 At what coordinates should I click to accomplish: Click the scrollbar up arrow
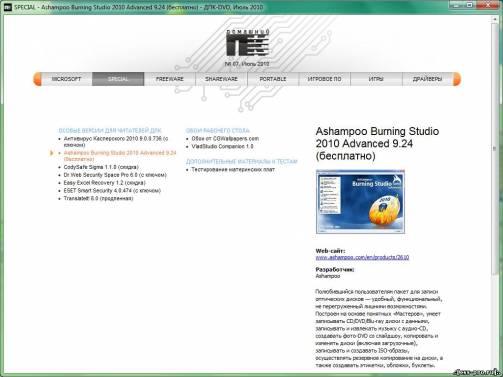(x=494, y=19)
